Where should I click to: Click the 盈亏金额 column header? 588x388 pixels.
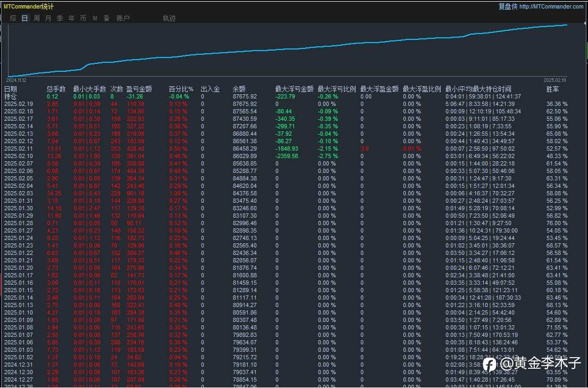coord(139,89)
